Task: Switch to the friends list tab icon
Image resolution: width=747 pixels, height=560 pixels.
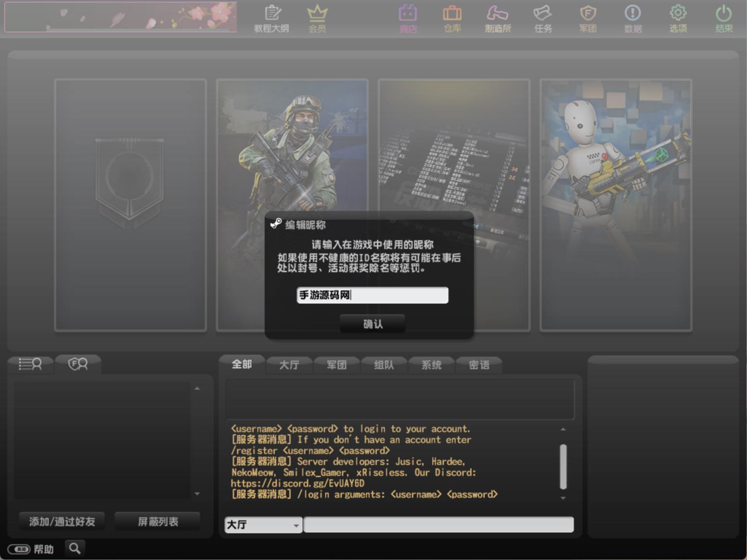Action: pos(30,364)
